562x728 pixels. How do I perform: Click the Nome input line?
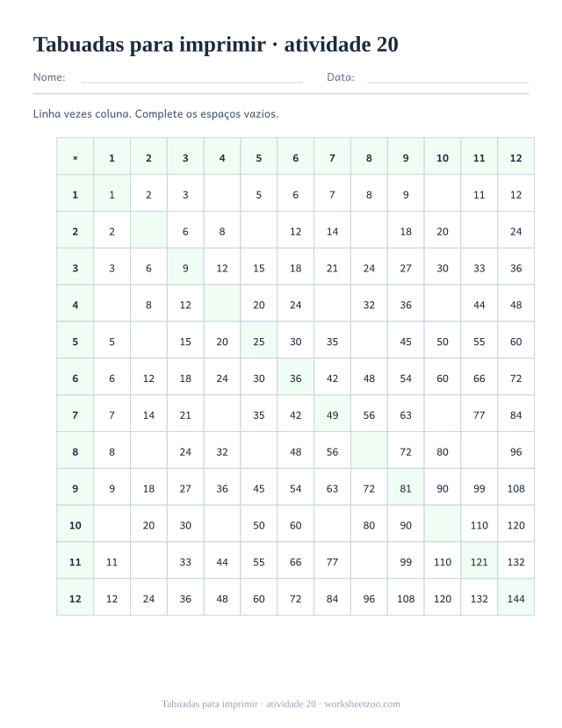pyautogui.click(x=191, y=77)
